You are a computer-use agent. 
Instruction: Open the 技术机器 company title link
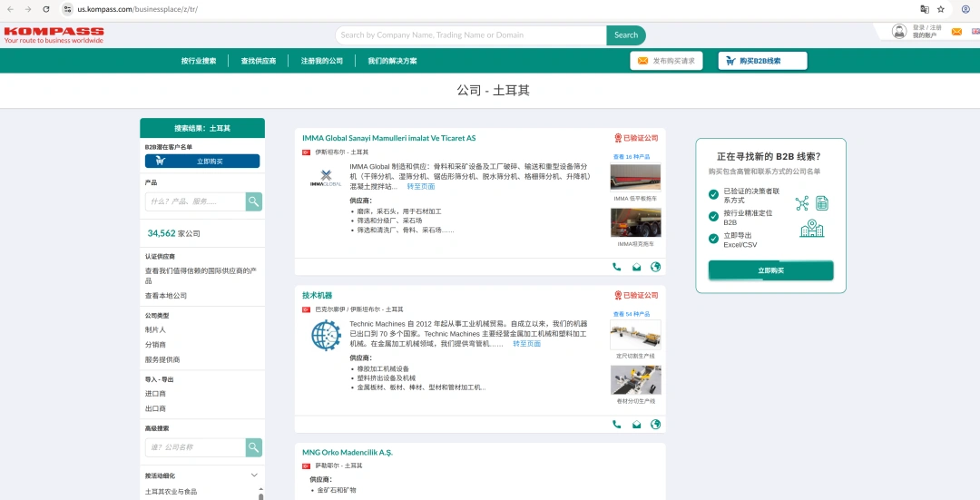click(x=317, y=295)
